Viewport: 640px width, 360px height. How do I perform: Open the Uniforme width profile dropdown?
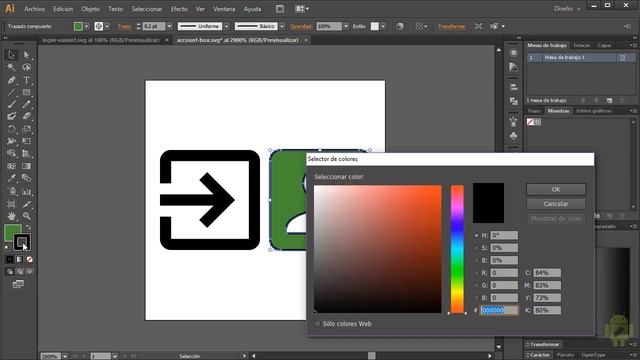pos(227,27)
